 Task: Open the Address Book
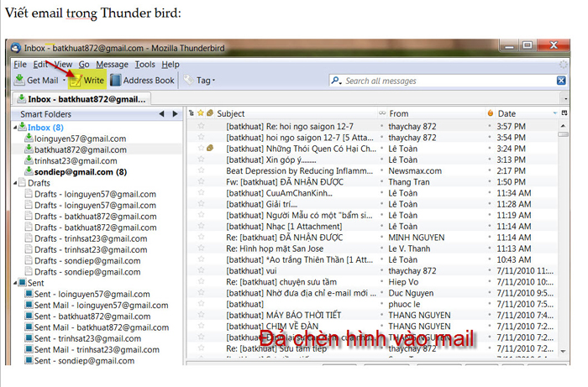point(143,81)
